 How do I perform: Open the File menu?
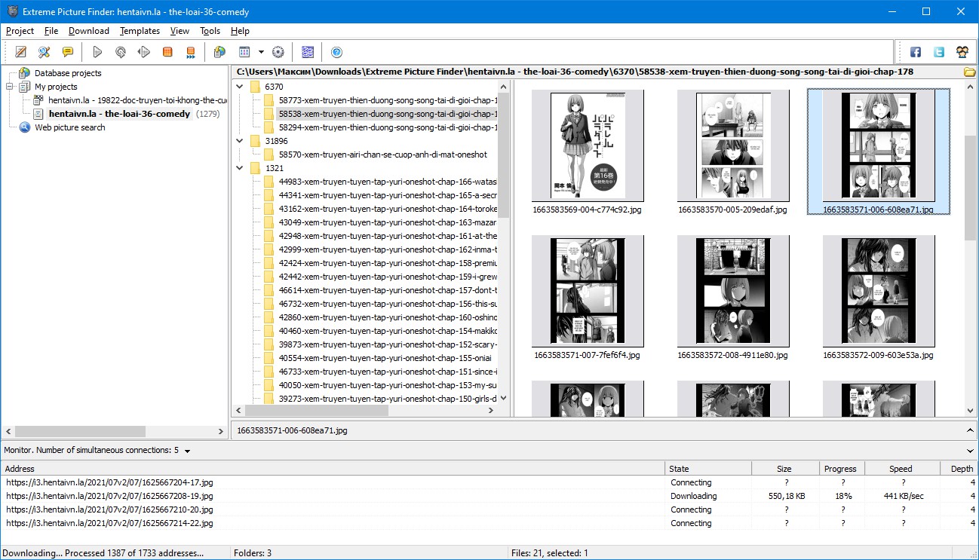pos(51,31)
